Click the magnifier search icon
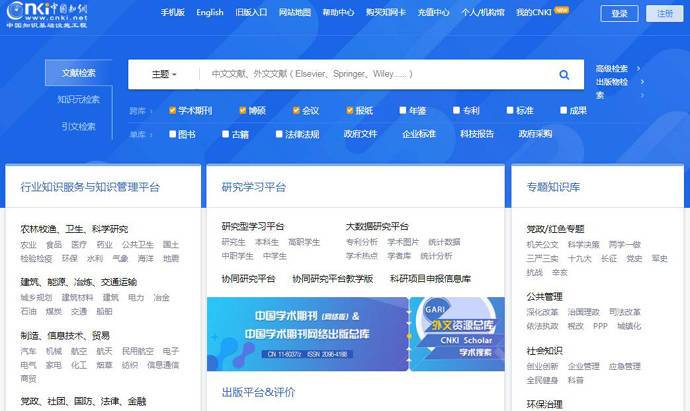Image resolution: width=690 pixels, height=411 pixels. coord(564,75)
